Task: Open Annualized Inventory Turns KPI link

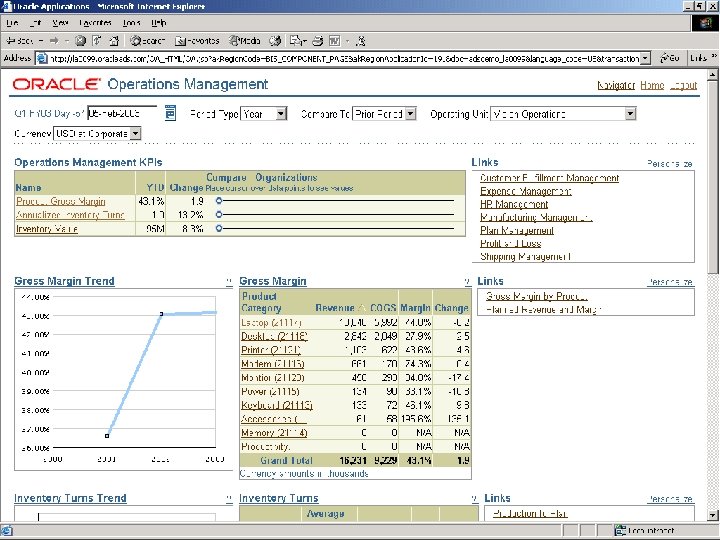Action: [x=70, y=215]
